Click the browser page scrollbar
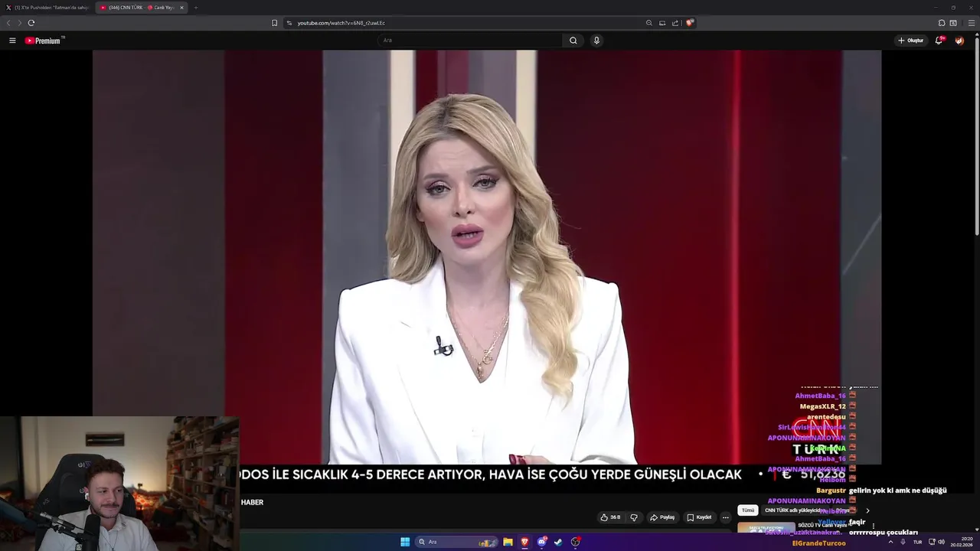 [977, 138]
